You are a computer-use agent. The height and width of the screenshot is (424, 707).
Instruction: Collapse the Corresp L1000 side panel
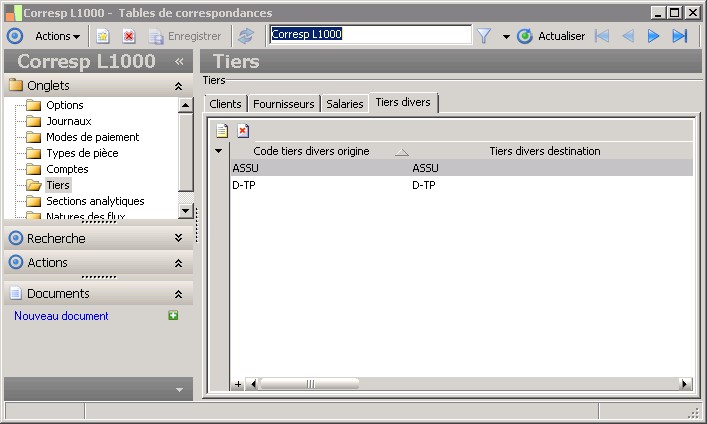(x=179, y=61)
